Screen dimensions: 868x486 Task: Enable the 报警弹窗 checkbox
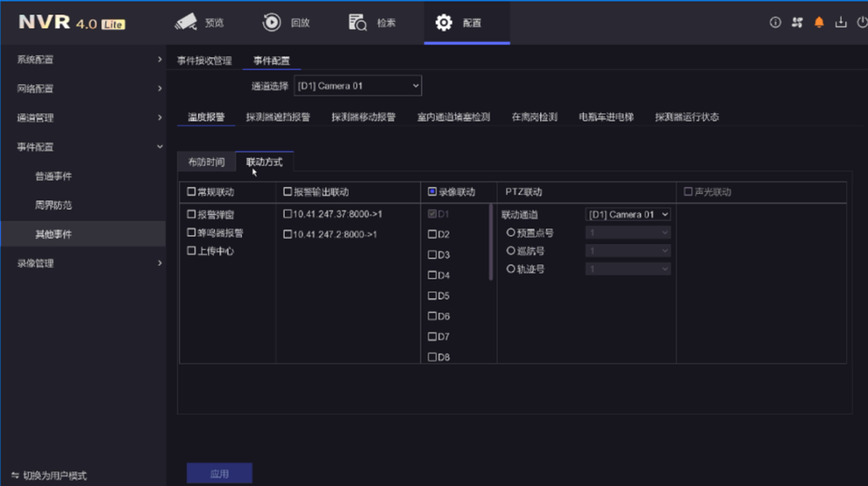coord(191,214)
